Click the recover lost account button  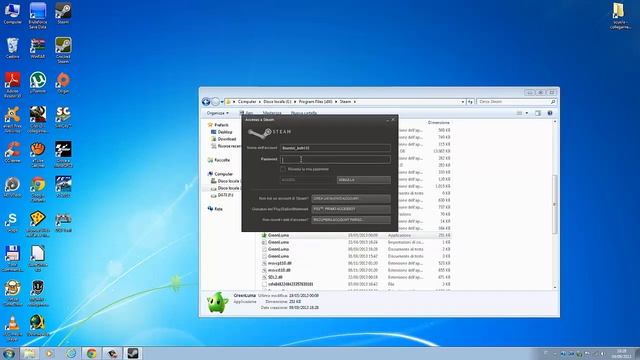coord(351,220)
